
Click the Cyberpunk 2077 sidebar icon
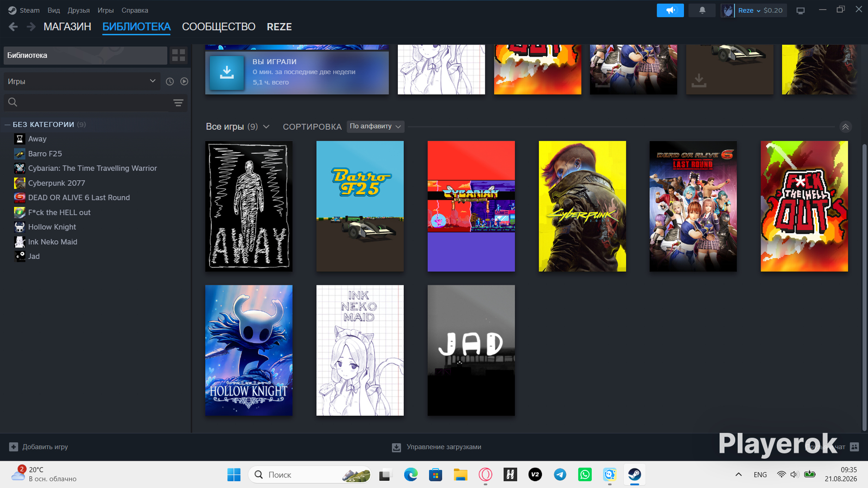point(20,183)
